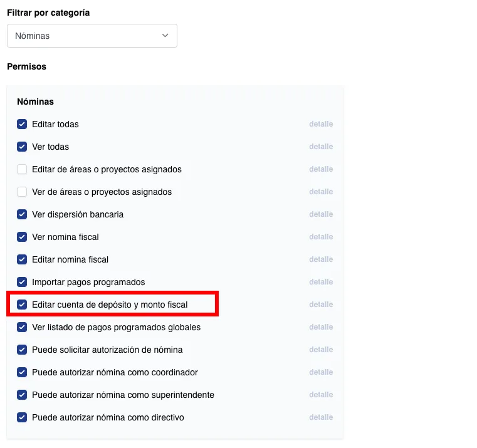
Task: Uncheck "Importar pagos programados"
Action: 22,282
